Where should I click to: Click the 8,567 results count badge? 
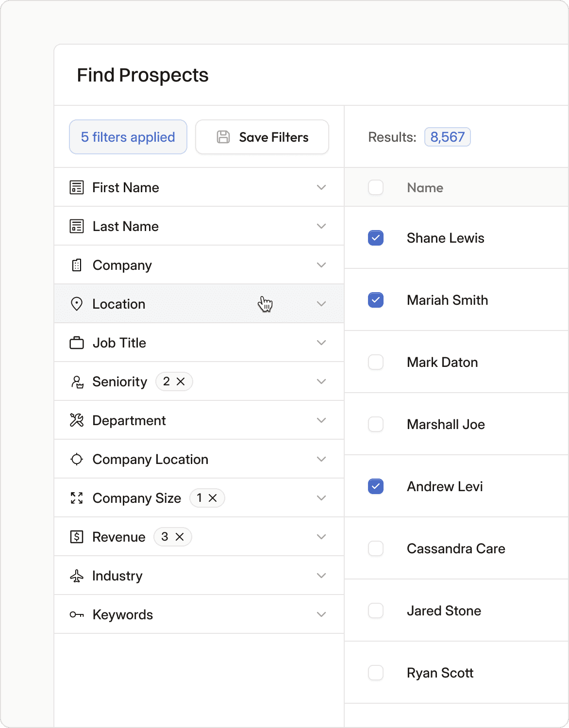[447, 137]
